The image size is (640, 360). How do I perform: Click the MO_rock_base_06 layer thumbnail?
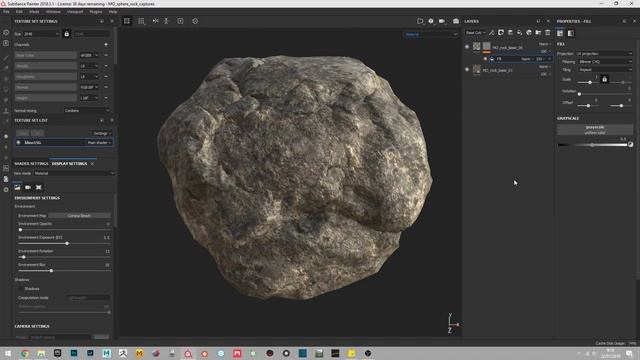pyautogui.click(x=477, y=47)
